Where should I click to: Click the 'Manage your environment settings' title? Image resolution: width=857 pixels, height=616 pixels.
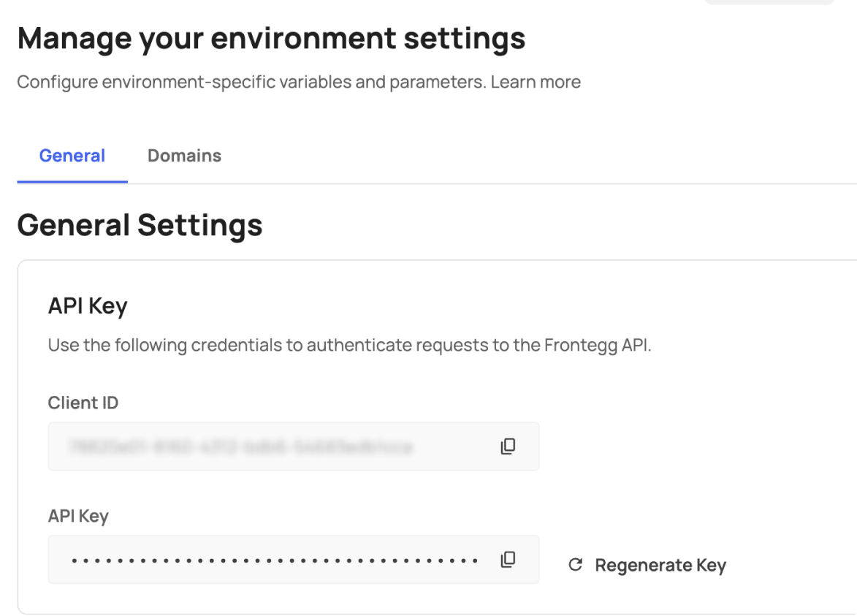(x=271, y=38)
